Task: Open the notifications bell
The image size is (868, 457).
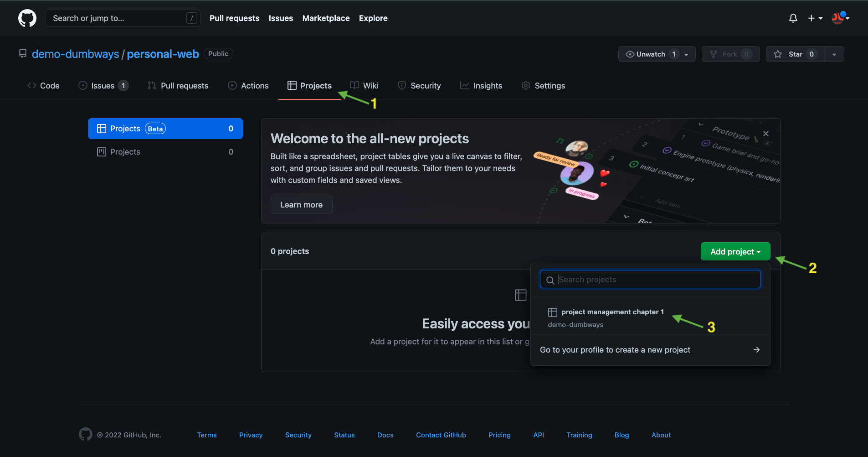Action: click(x=793, y=18)
